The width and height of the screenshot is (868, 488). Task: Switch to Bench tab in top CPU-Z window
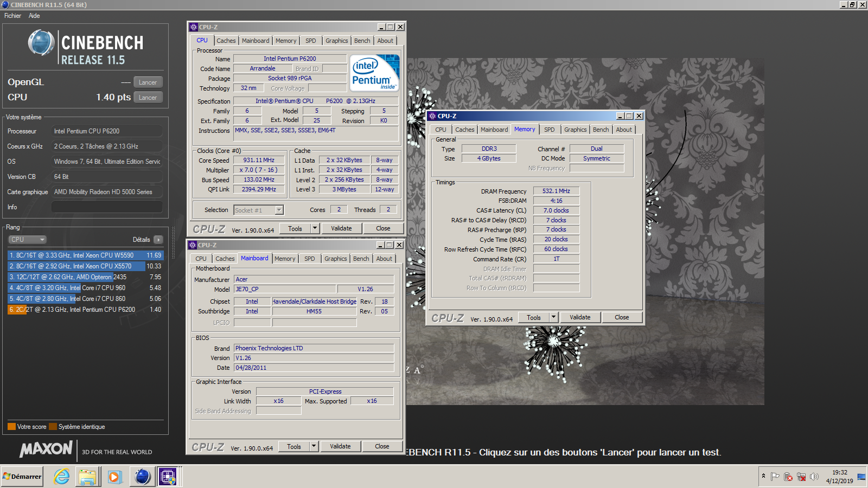tap(362, 41)
